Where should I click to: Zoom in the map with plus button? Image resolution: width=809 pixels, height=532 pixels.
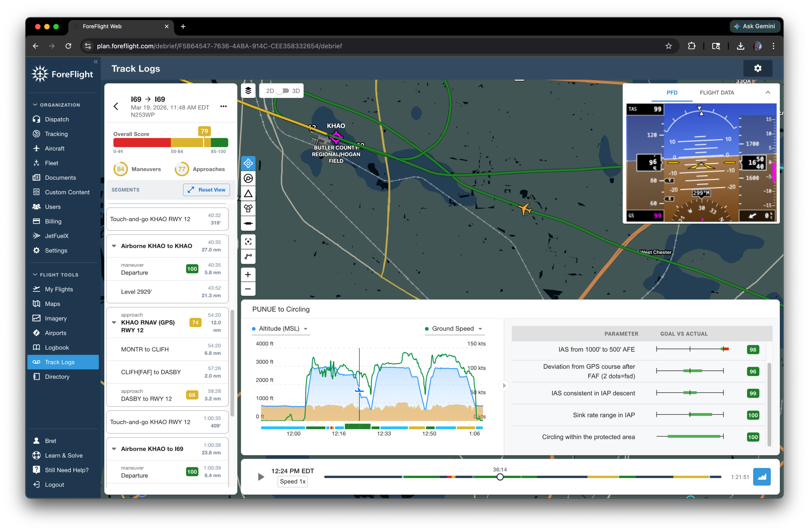point(248,275)
